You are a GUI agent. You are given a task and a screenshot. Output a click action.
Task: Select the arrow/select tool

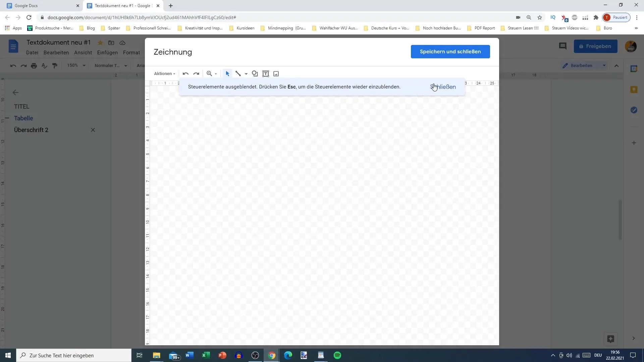click(228, 73)
